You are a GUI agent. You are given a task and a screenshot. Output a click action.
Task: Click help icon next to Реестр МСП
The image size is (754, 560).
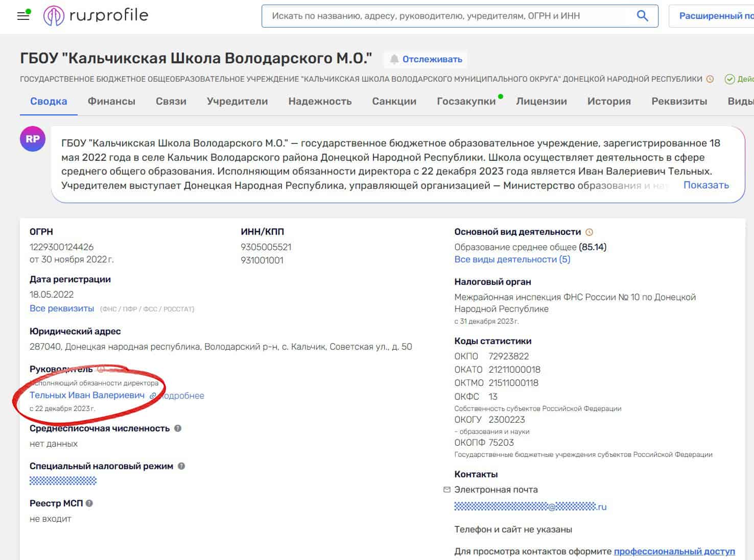pos(89,503)
